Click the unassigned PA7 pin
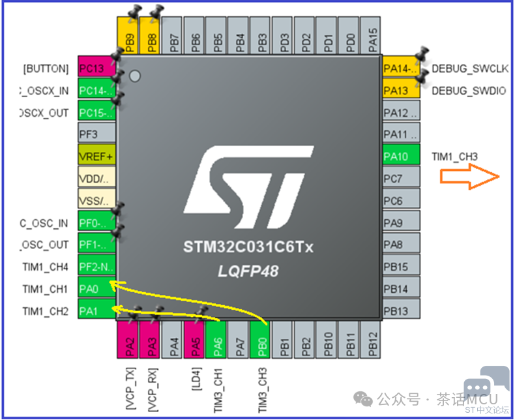The height and width of the screenshot is (420, 515). (238, 340)
